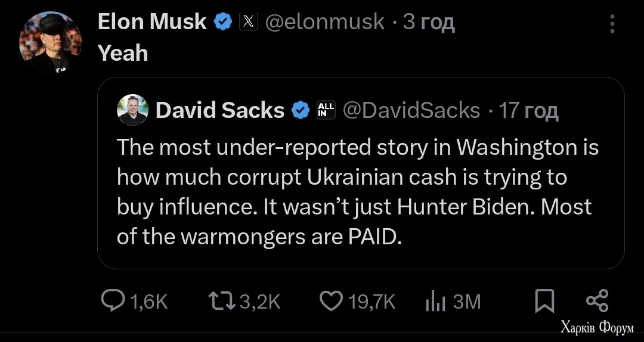This screenshot has width=644, height=342.
Task: Open the Elon Musk display name link
Action: pos(152,22)
